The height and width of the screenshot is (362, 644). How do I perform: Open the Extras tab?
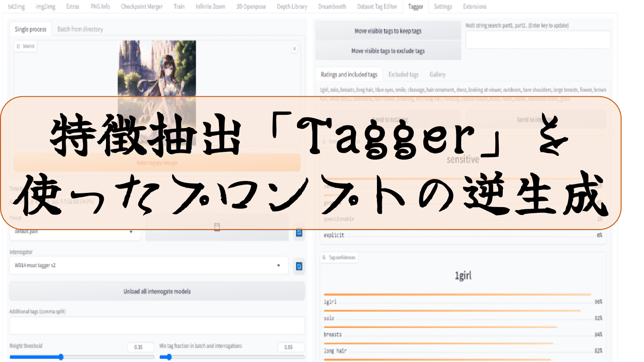[x=73, y=7]
